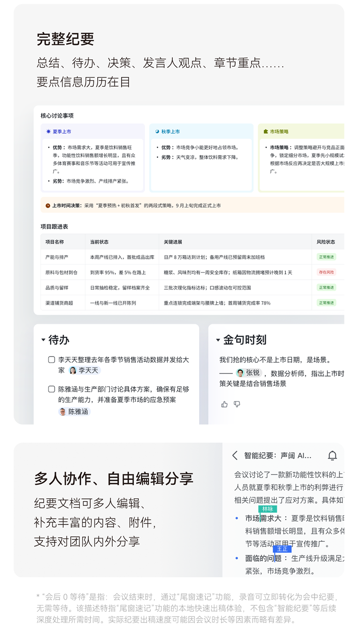This screenshot has height=644, width=359.
Task: Collapse the 待办 section triangle
Action: 43,340
